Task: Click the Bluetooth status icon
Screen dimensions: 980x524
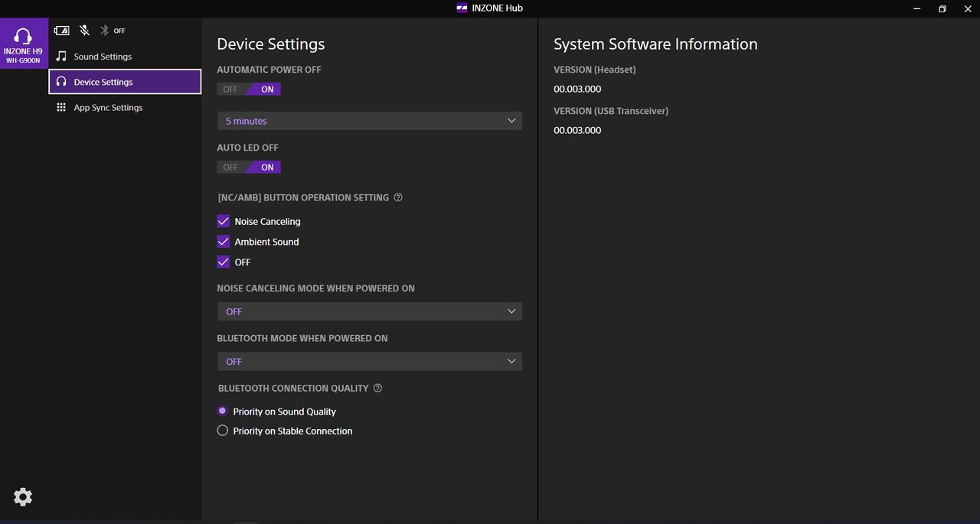Action: pos(105,31)
